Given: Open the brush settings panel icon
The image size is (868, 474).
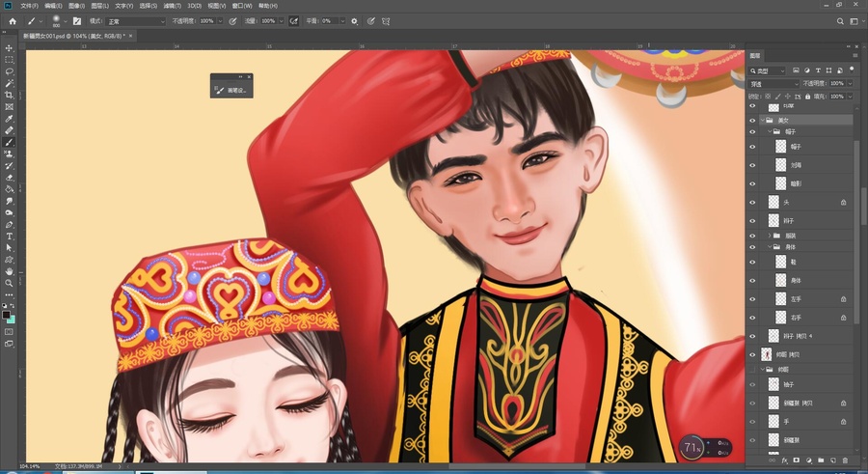Looking at the screenshot, I should 77,21.
